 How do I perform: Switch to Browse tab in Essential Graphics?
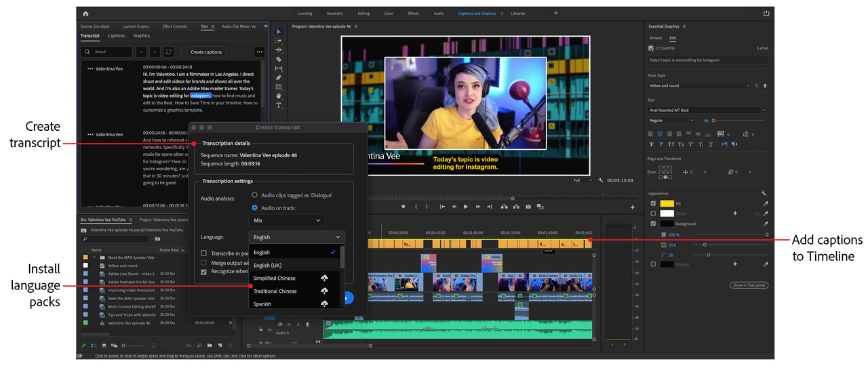656,38
